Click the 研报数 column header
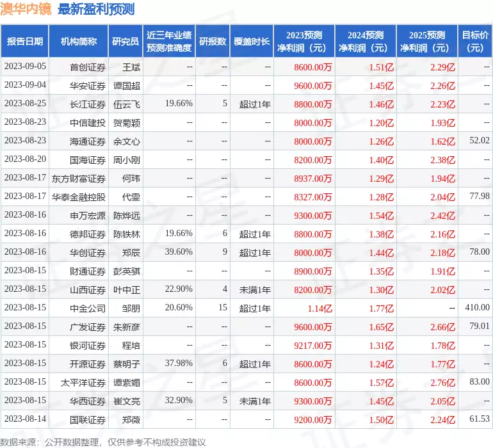 pos(213,42)
